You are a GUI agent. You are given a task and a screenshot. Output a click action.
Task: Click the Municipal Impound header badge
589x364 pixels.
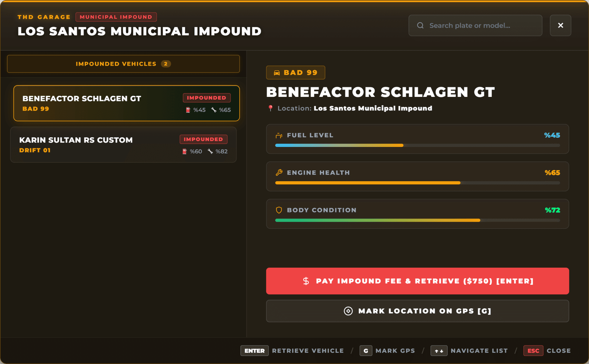(116, 17)
